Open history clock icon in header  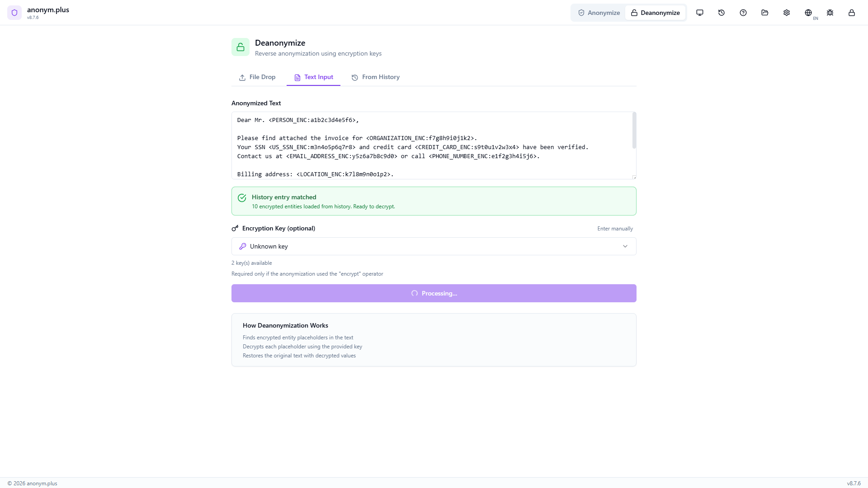coord(722,13)
